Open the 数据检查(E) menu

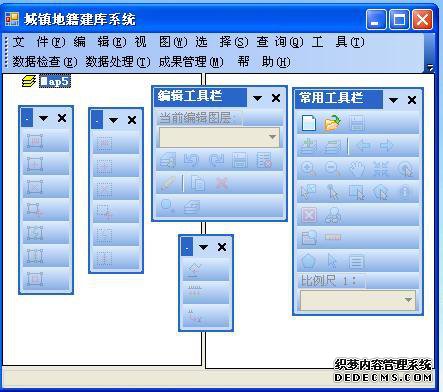pos(45,62)
